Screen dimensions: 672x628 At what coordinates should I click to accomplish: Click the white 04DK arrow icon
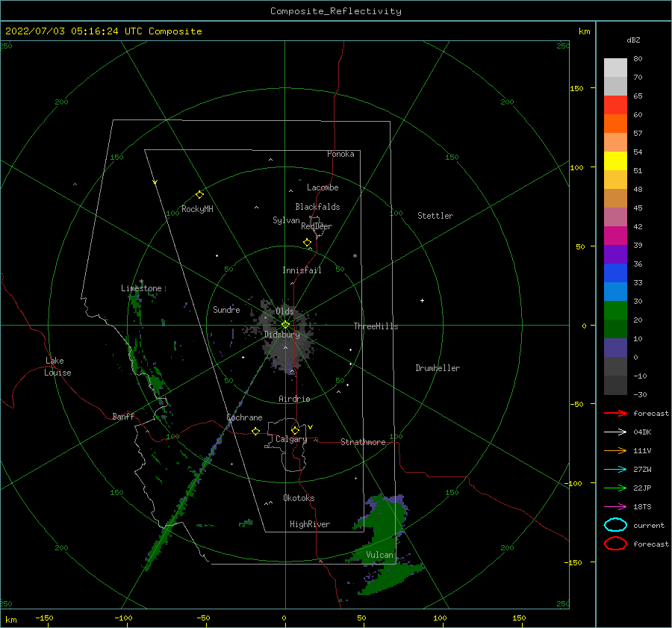615,432
